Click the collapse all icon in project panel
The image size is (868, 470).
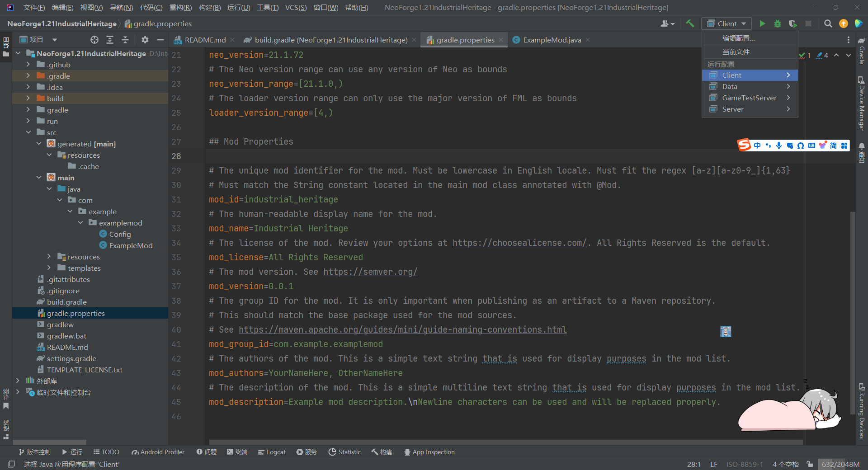[x=125, y=40]
